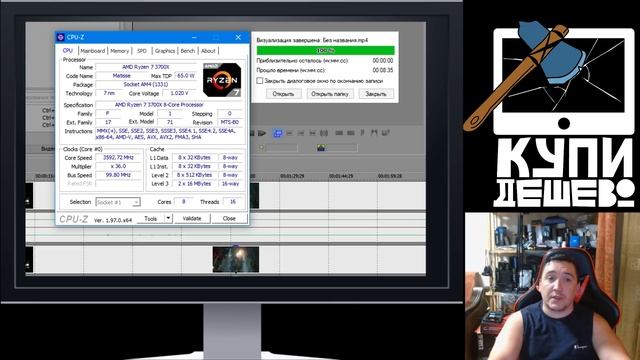
Task: Click the Ryzen 7 processor logo
Action: (x=222, y=80)
